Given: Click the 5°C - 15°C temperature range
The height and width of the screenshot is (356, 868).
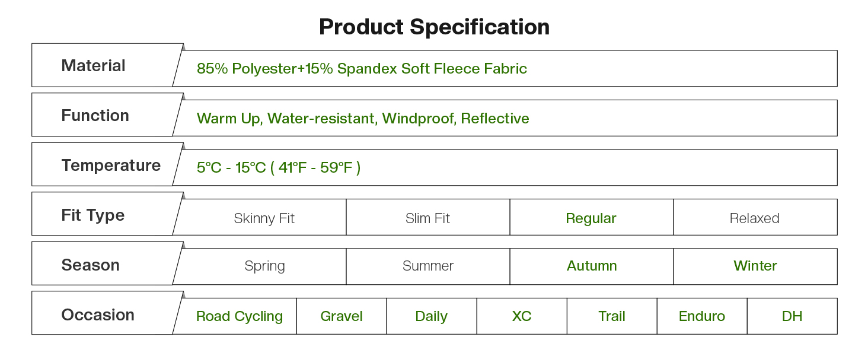Looking at the screenshot, I should [279, 168].
